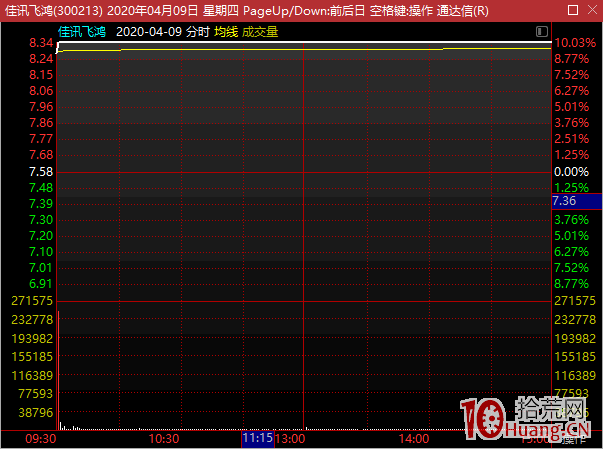
Task: Click the 14:00 time axis label
Action: [413, 439]
